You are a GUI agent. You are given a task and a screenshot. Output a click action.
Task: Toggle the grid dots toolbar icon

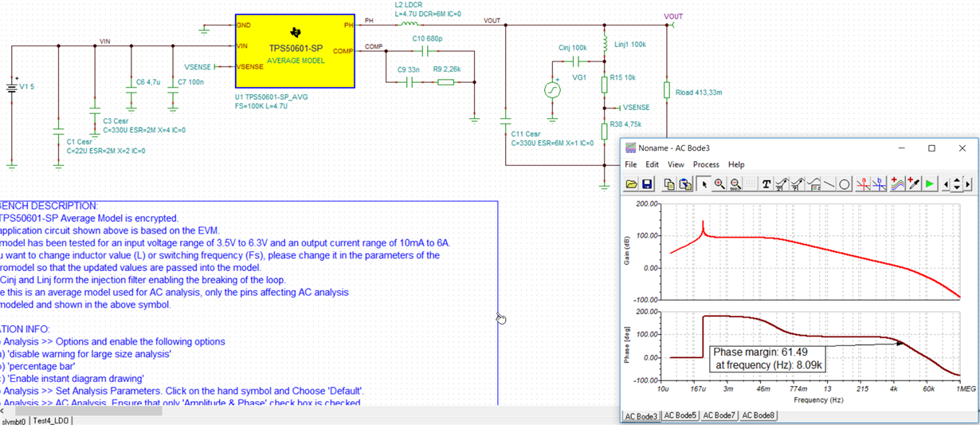(751, 184)
